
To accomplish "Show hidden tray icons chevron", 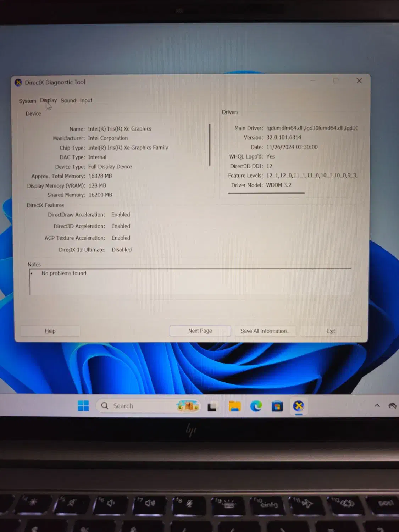I will pyautogui.click(x=377, y=405).
